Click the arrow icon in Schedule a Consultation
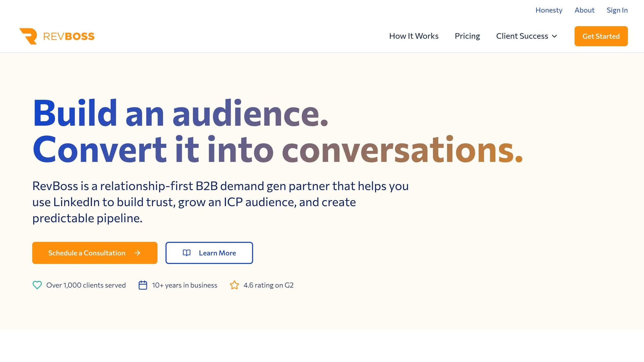 click(x=137, y=253)
